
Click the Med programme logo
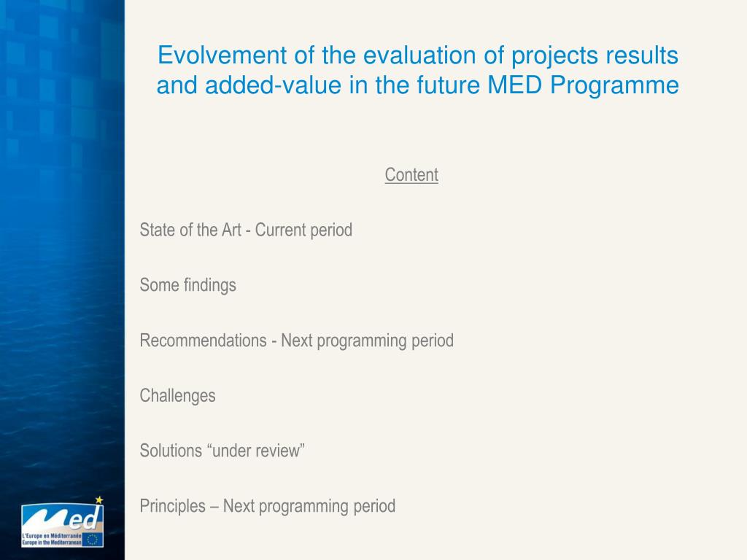[63, 524]
